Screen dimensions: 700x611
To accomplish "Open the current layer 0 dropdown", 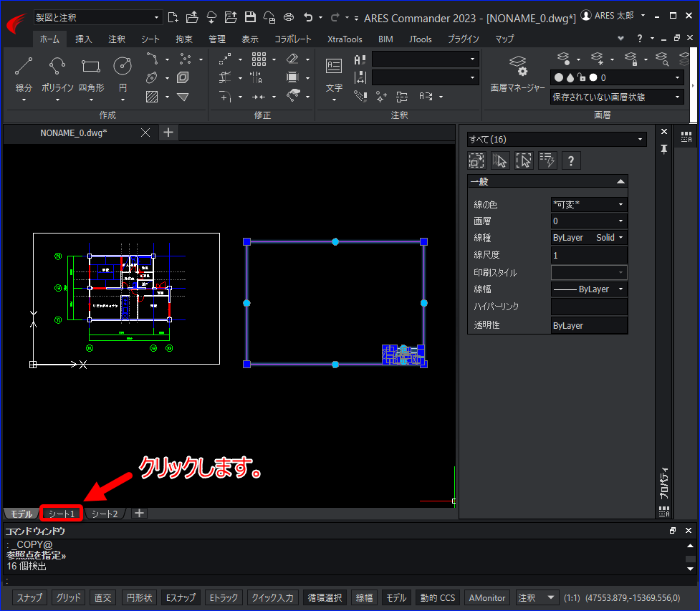I will coord(617,77).
